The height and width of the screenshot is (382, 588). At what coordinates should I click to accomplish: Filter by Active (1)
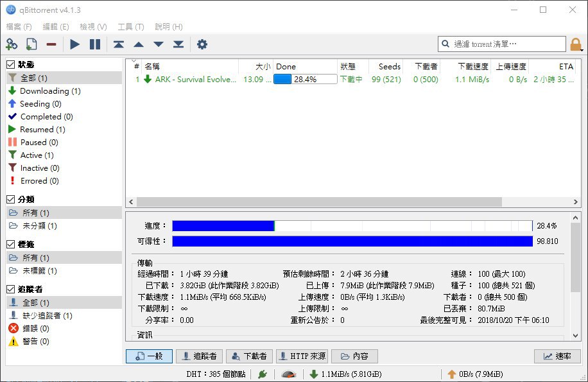click(x=64, y=155)
